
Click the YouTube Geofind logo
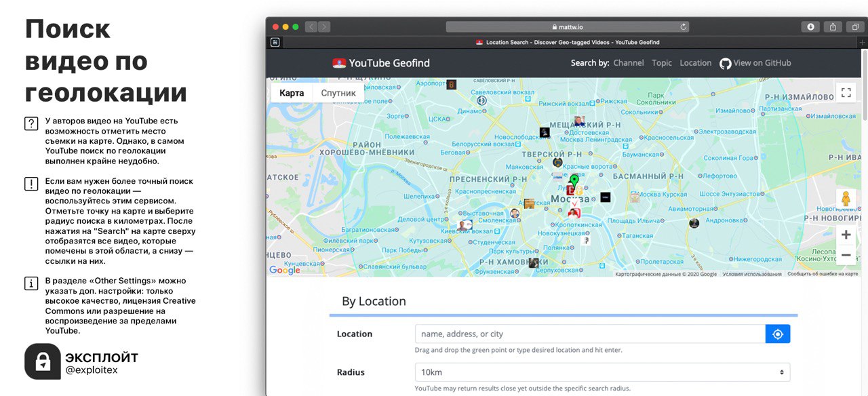tap(338, 63)
